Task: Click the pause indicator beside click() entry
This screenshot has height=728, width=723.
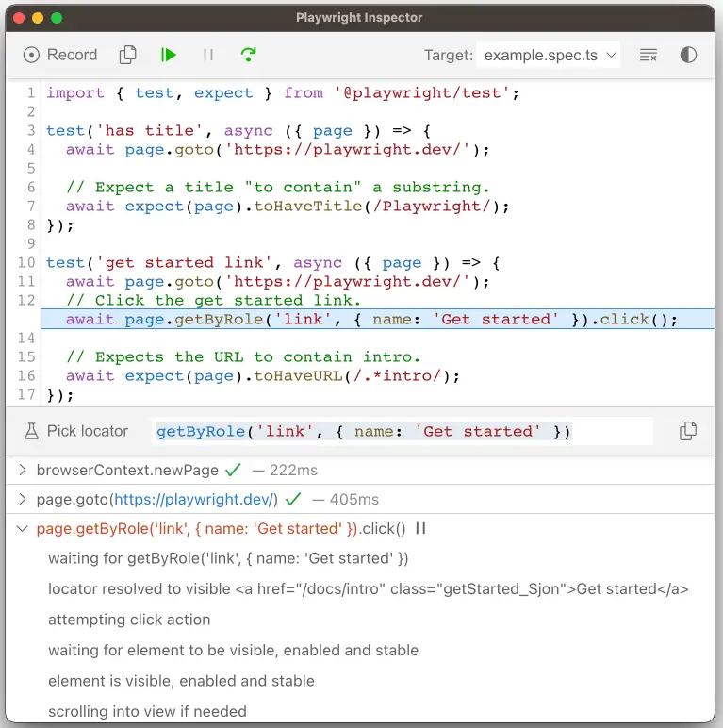Action: [420, 529]
